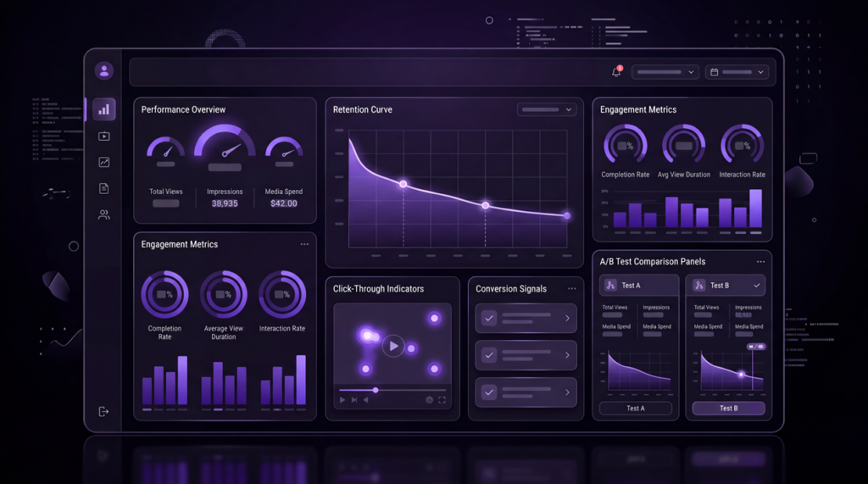This screenshot has width=868, height=484.
Task: Click the Completion Rate ring in right panel
Action: tap(626, 146)
